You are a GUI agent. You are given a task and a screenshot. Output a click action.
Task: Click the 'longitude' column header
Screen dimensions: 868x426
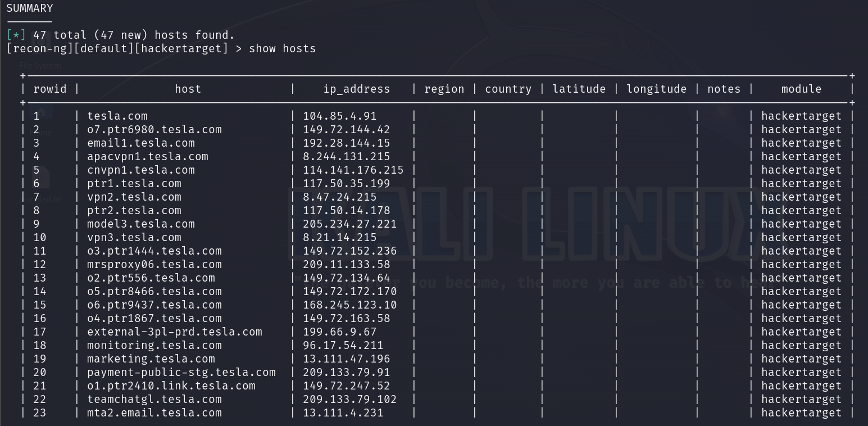(x=657, y=89)
